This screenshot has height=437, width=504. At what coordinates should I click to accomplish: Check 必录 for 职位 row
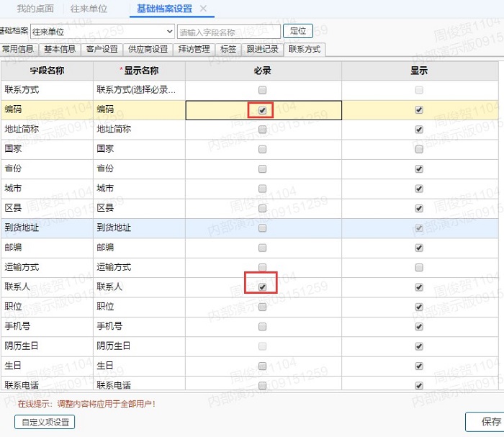(262, 307)
